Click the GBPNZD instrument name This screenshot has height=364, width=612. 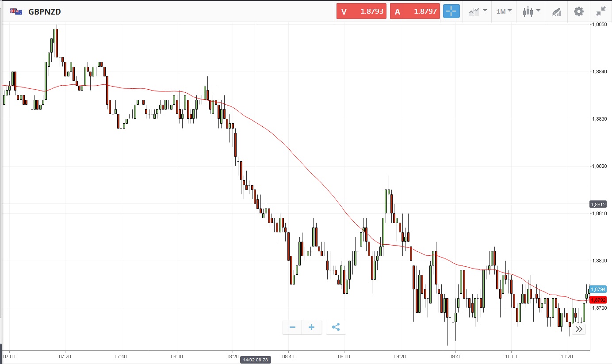coord(45,12)
